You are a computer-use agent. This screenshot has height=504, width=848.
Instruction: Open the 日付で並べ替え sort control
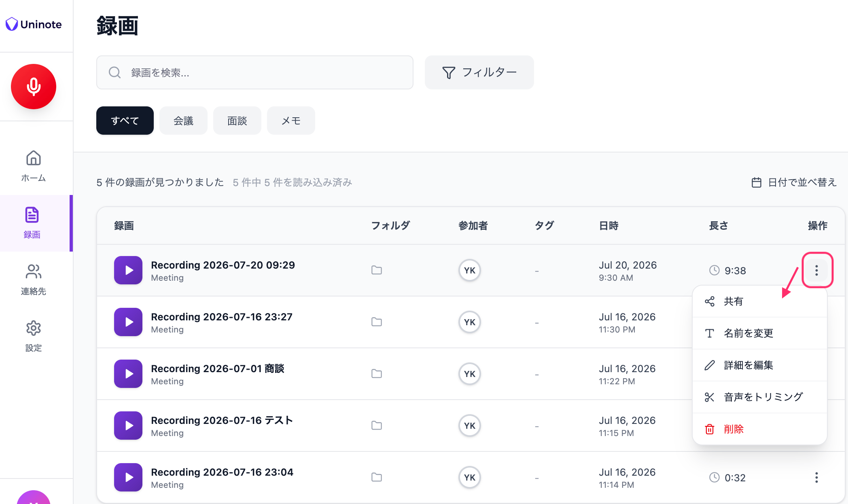[794, 182]
